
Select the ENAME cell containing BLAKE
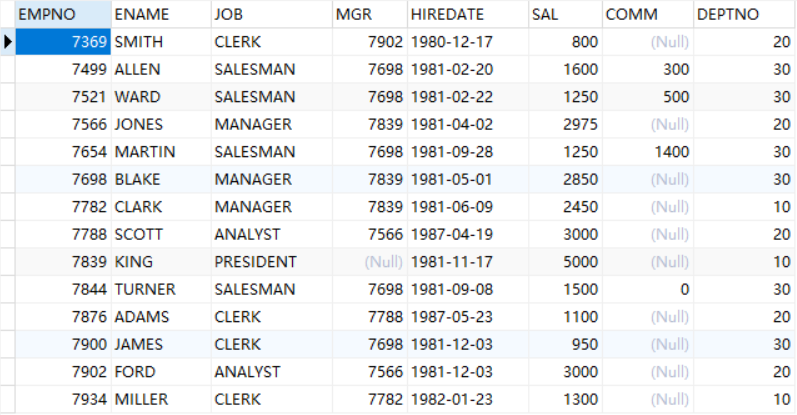coord(160,180)
